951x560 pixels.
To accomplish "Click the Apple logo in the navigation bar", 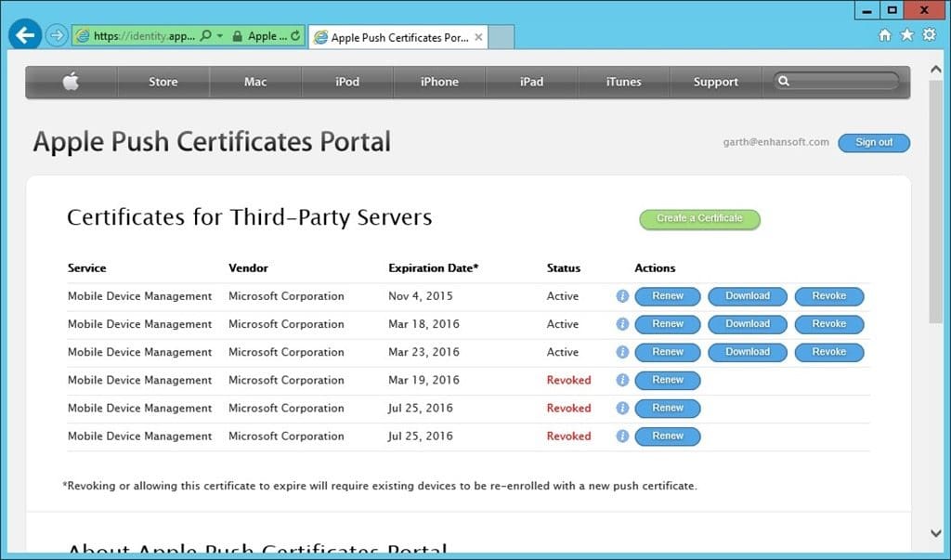I will (x=71, y=82).
